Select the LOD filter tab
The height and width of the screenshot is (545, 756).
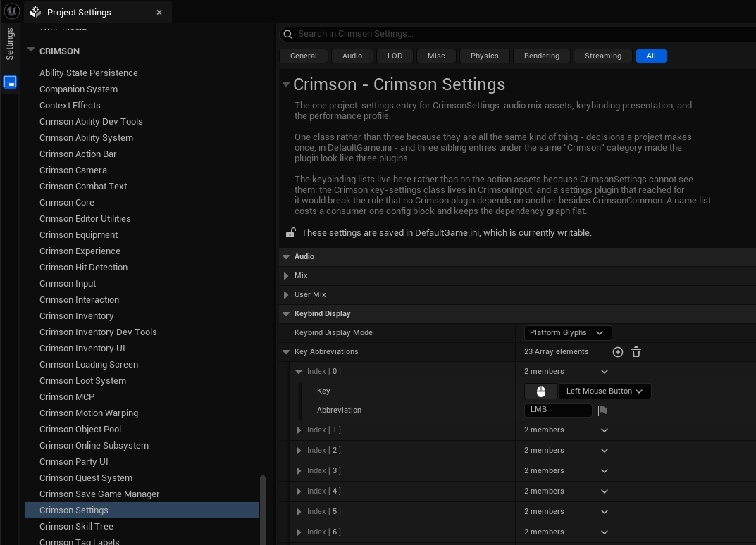(x=395, y=56)
